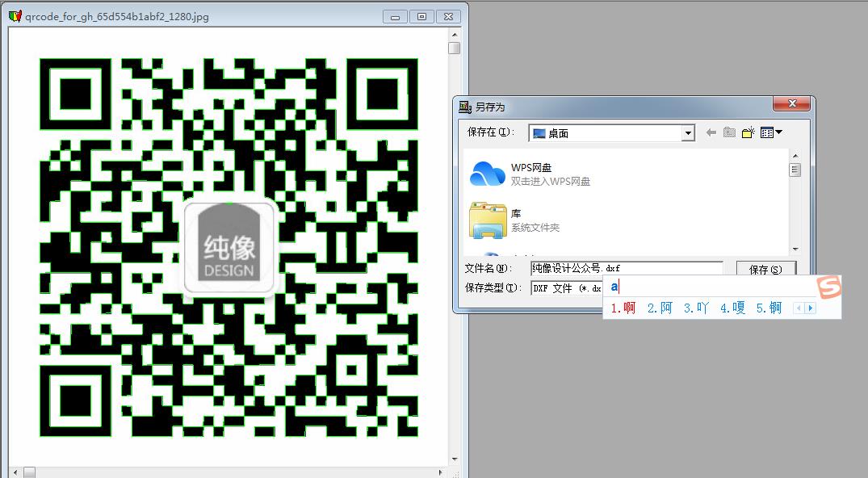Click the IME composition text 'a'
This screenshot has width=868, height=478.
coord(614,287)
